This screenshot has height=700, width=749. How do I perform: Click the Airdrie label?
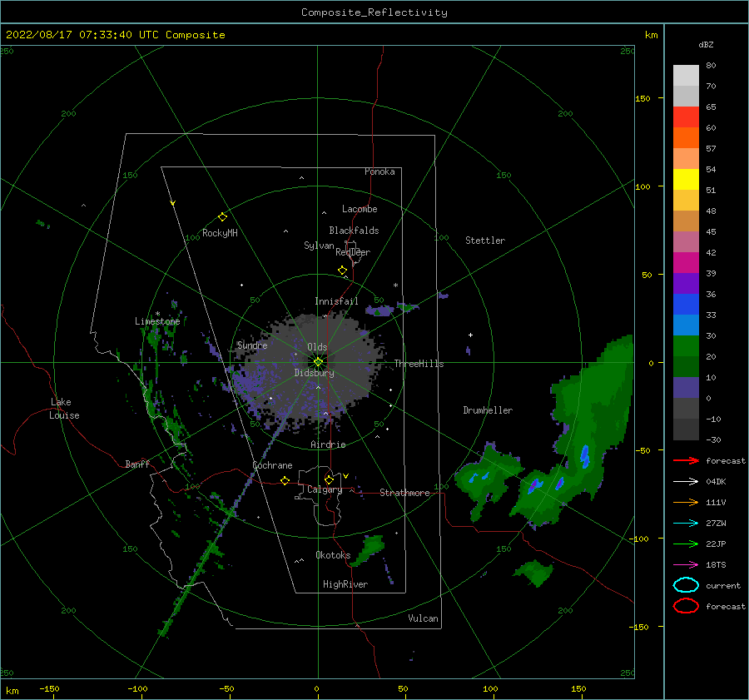click(328, 444)
